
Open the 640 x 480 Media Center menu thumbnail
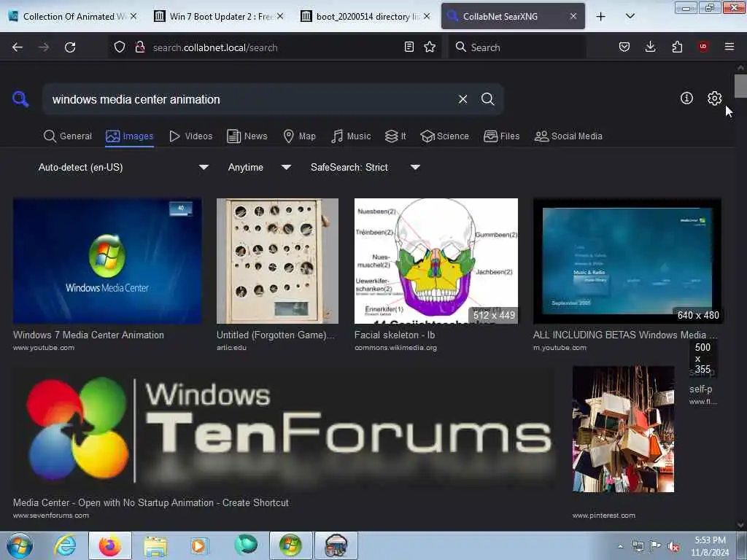click(627, 261)
